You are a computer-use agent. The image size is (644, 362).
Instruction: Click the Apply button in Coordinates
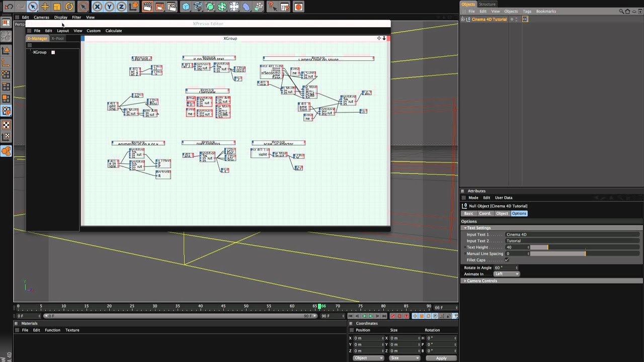441,358
